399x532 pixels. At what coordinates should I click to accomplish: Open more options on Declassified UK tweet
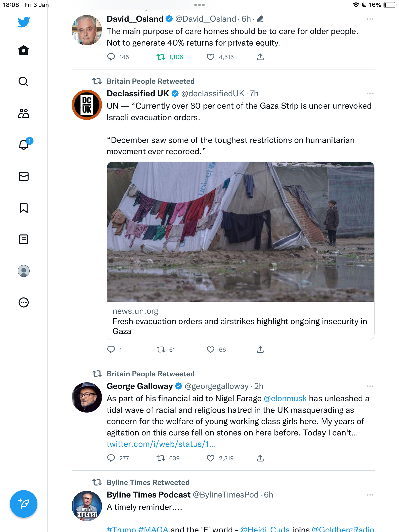(x=370, y=94)
